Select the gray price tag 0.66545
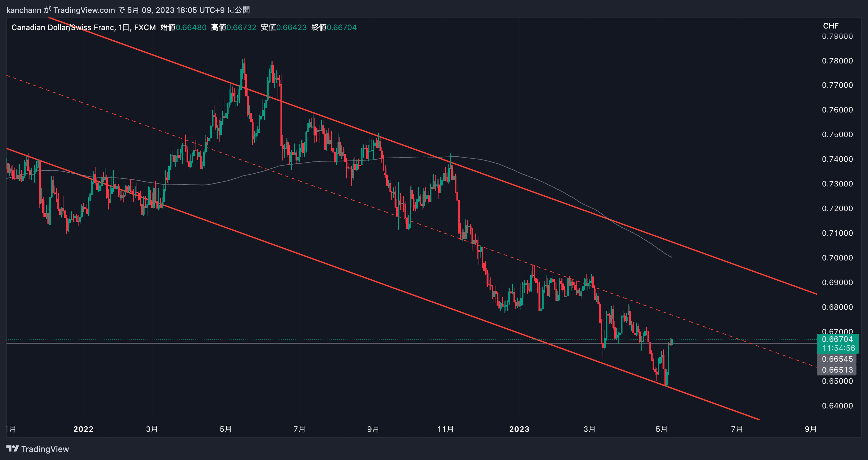Screen dimensions: 868x460 837,359
